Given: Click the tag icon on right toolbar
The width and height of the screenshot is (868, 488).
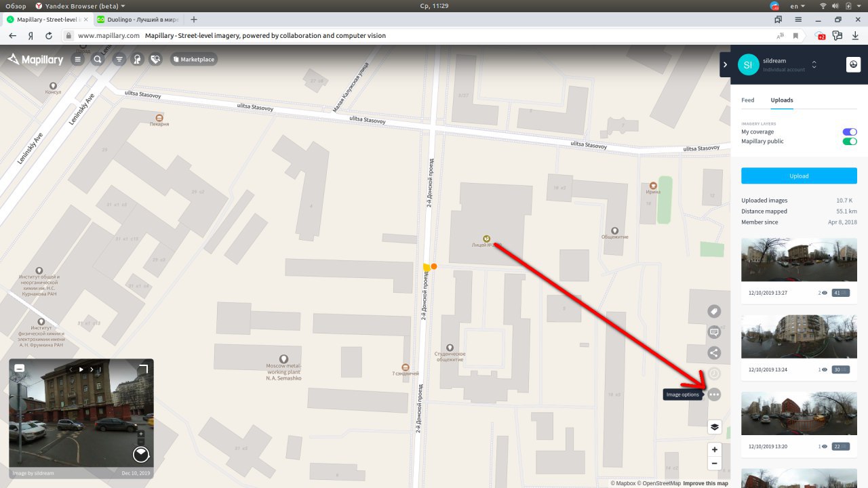Looking at the screenshot, I should [x=714, y=311].
